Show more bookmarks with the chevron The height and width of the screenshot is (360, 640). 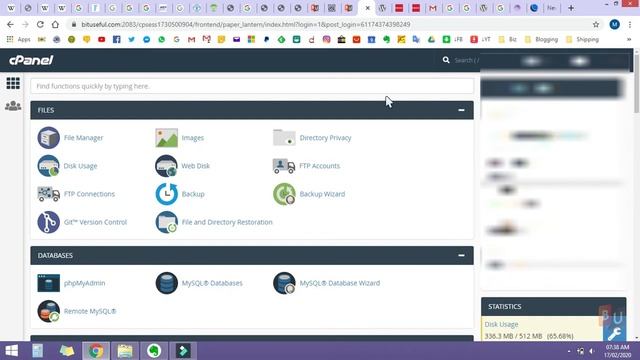[x=629, y=40]
